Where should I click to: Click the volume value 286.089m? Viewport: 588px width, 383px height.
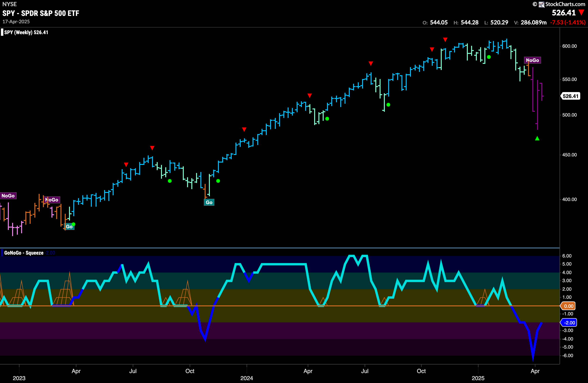click(534, 23)
